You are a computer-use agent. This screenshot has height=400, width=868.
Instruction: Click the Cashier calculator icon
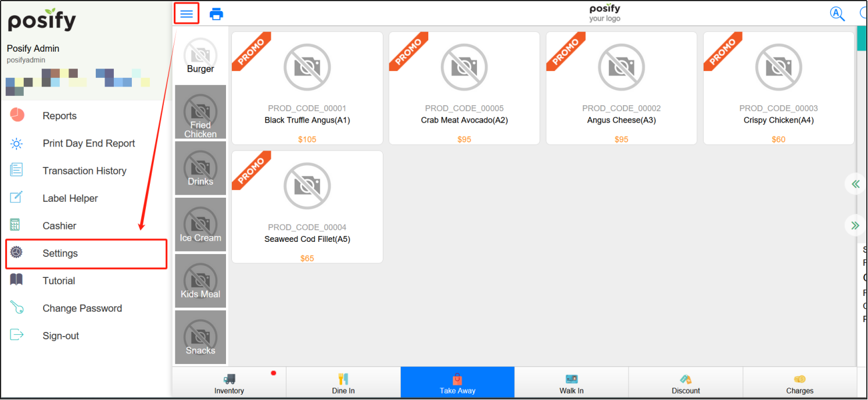point(16,225)
